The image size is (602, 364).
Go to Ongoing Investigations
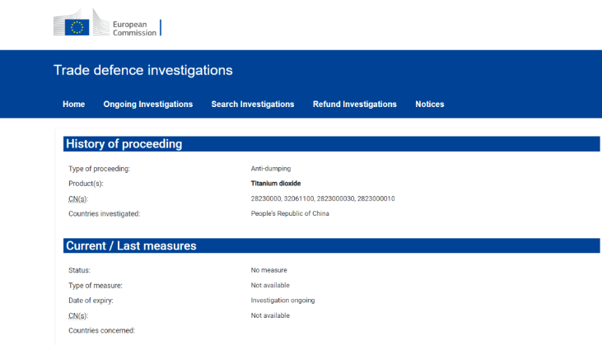(x=147, y=104)
